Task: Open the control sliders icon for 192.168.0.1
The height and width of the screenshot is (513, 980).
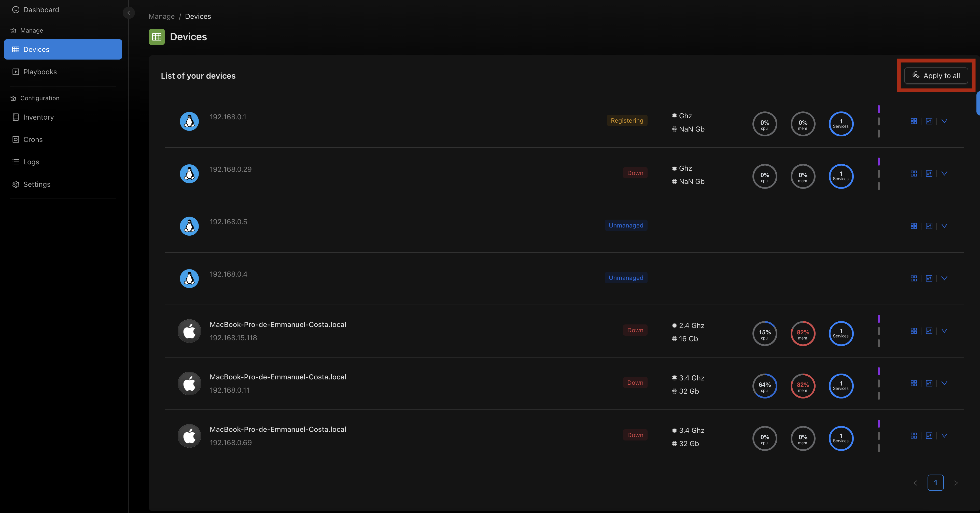Action: pyautogui.click(x=929, y=121)
